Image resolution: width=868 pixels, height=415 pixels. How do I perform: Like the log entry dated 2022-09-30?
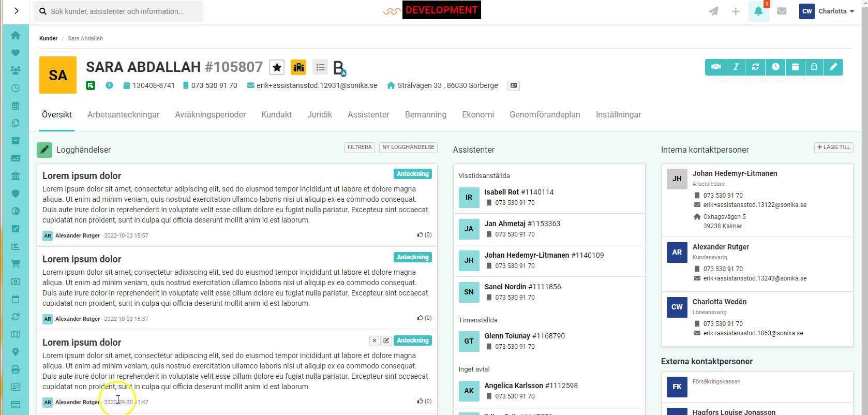(x=424, y=402)
